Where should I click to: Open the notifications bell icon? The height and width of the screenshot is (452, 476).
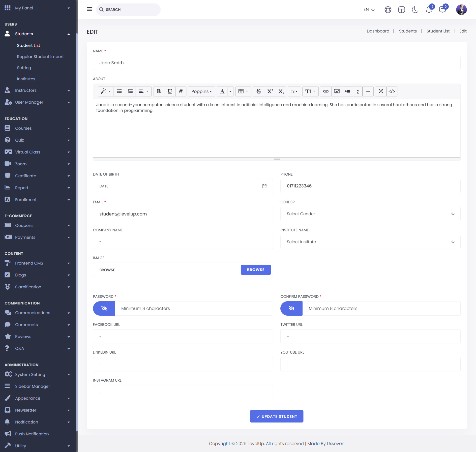[x=429, y=10]
